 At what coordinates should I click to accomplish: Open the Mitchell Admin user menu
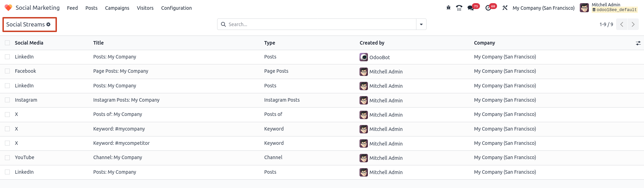point(609,8)
